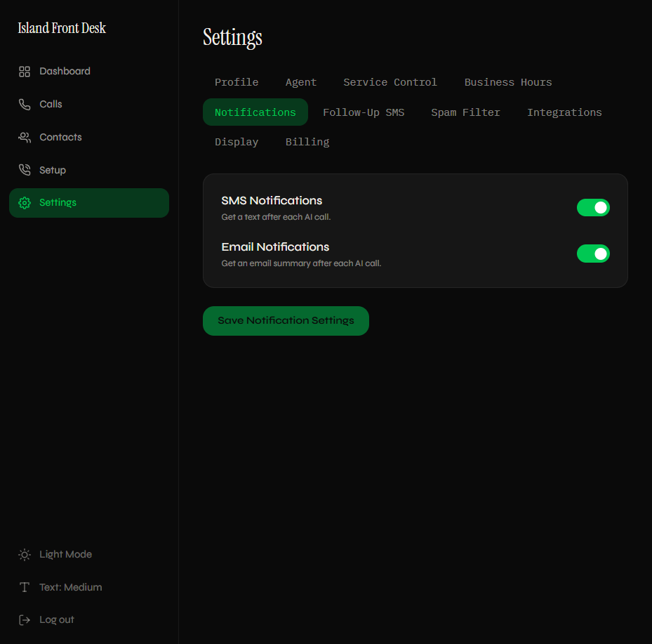Click the Contacts people icon
The height and width of the screenshot is (644, 652).
24,137
